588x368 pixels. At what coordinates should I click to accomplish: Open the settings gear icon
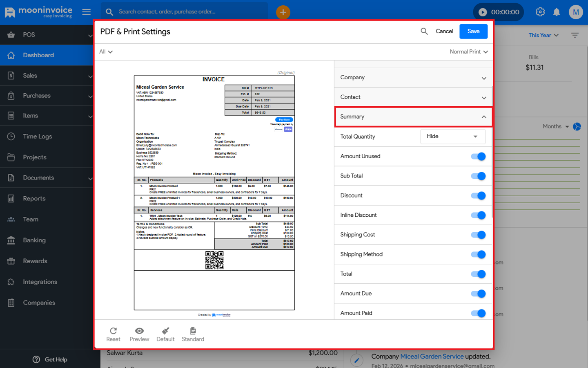540,12
